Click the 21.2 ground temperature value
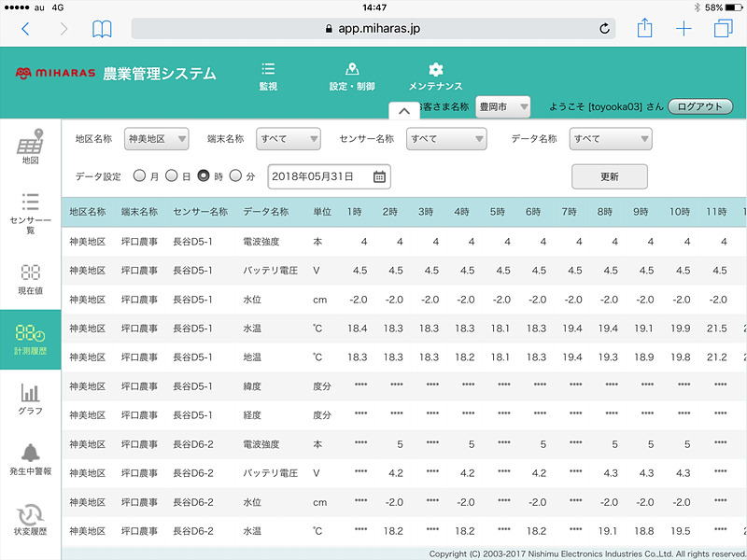The width and height of the screenshot is (747, 560). (x=717, y=357)
